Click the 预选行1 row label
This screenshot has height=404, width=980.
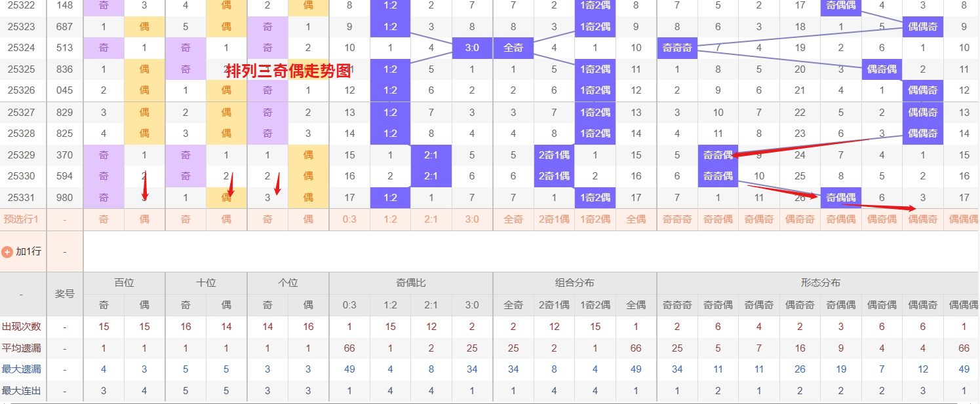(x=21, y=219)
